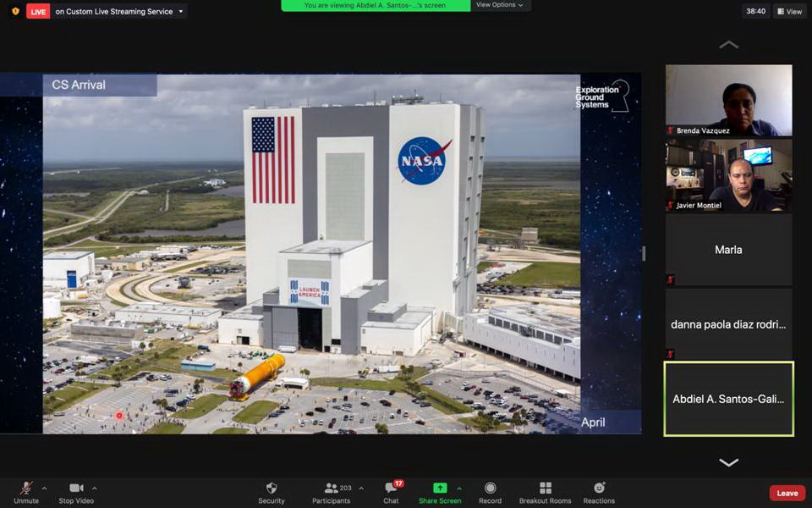Click danna paola's muted microphone indicator
The height and width of the screenshot is (508, 812).
670,352
